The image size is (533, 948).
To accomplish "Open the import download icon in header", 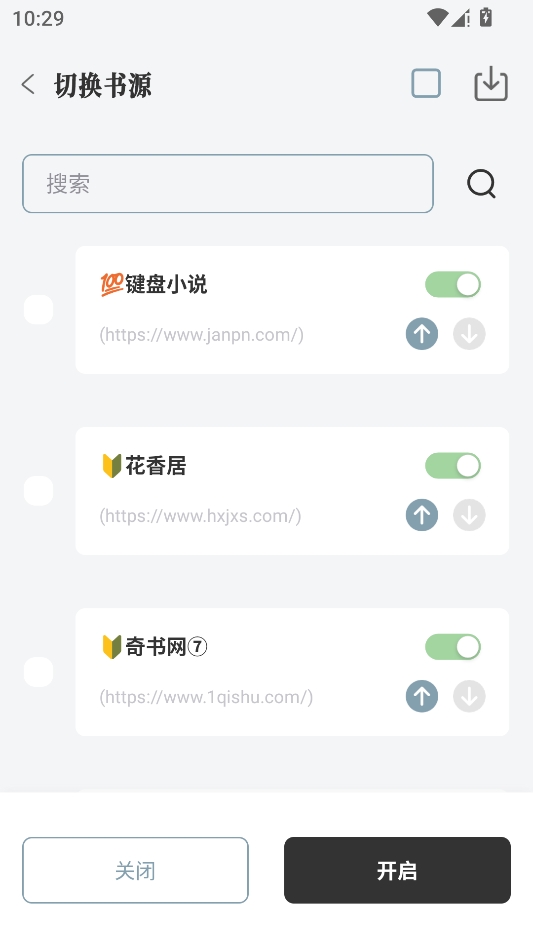I will pyautogui.click(x=491, y=83).
